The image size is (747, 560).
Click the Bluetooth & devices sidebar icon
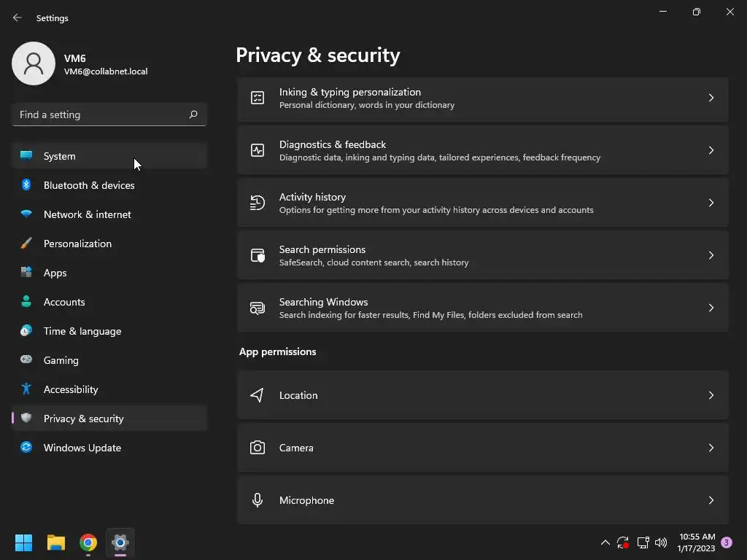pyautogui.click(x=26, y=185)
